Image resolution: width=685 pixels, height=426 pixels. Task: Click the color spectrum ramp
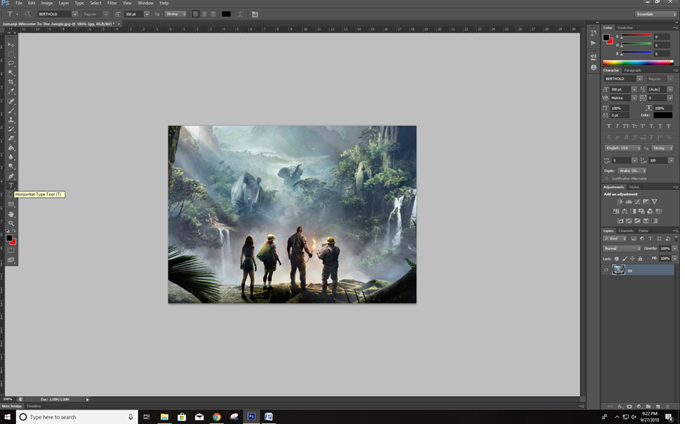638,62
